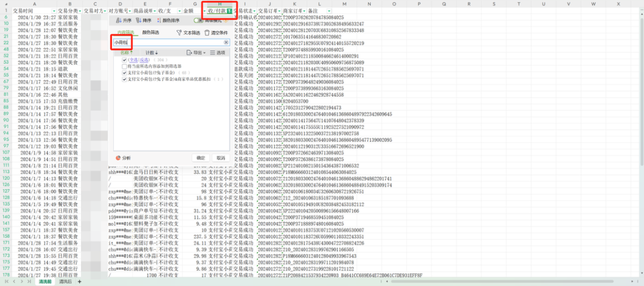The image size is (644, 286).
Task: Toggle the select-all checkbox in filter list
Action: (125, 60)
